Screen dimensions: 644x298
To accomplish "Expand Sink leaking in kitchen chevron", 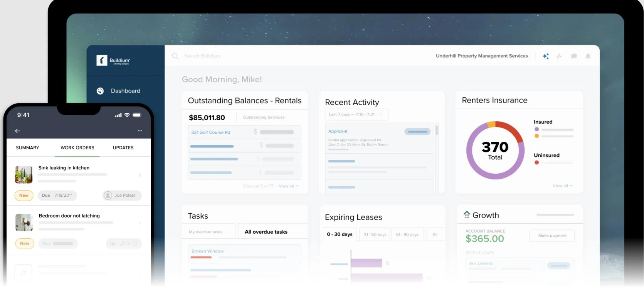I will click(x=140, y=175).
